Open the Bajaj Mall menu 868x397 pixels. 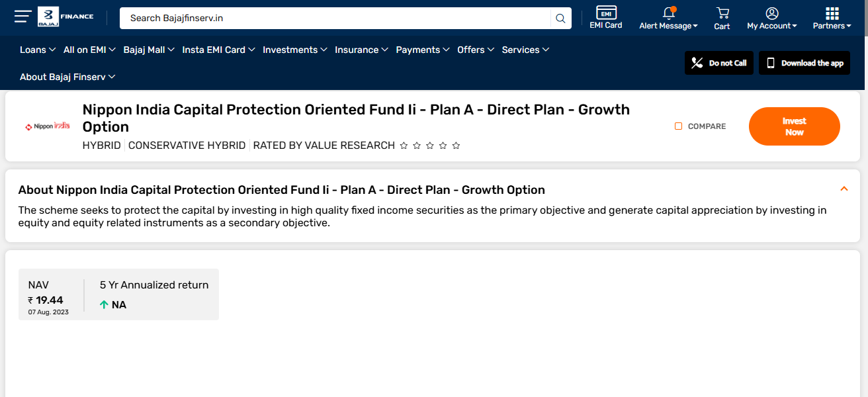(x=149, y=50)
